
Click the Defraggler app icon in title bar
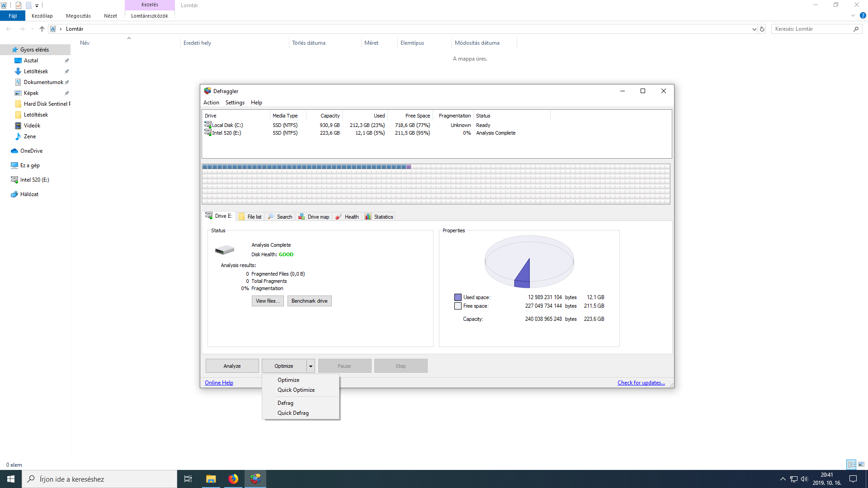coord(208,91)
